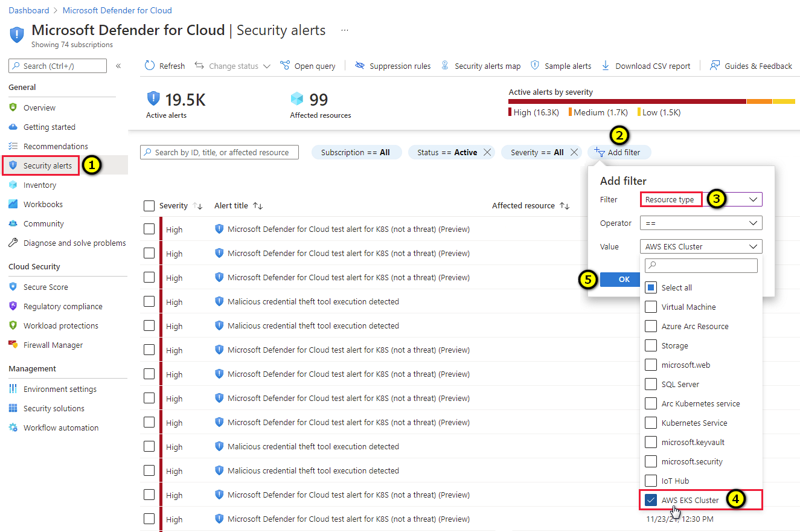Open the Subscription == All filter

click(356, 152)
